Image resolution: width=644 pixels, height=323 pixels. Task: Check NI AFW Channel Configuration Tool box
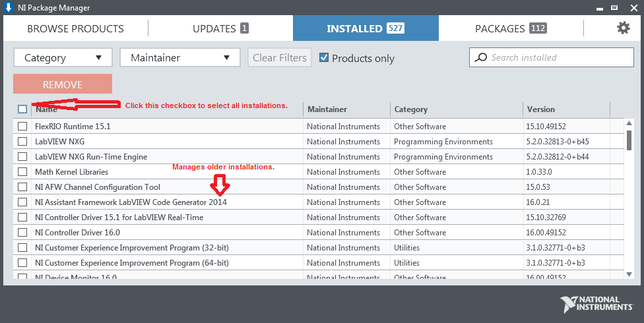pyautogui.click(x=22, y=187)
